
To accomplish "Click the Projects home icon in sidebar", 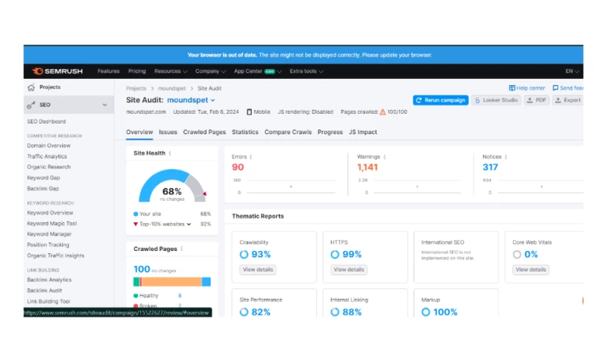I will click(x=31, y=87).
